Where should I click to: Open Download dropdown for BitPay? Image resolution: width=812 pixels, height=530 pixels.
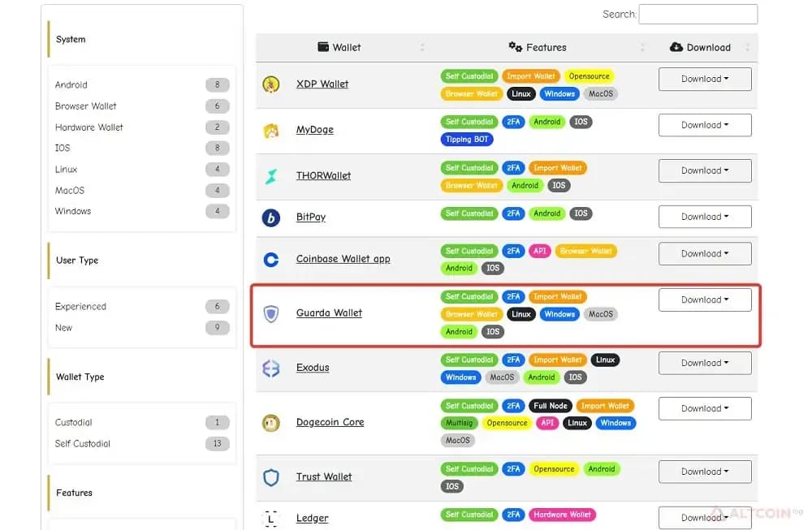click(705, 217)
